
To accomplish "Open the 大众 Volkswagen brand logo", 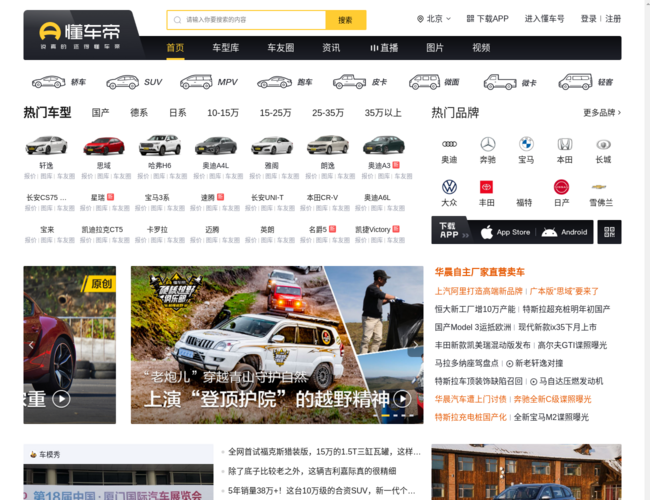I will [449, 187].
